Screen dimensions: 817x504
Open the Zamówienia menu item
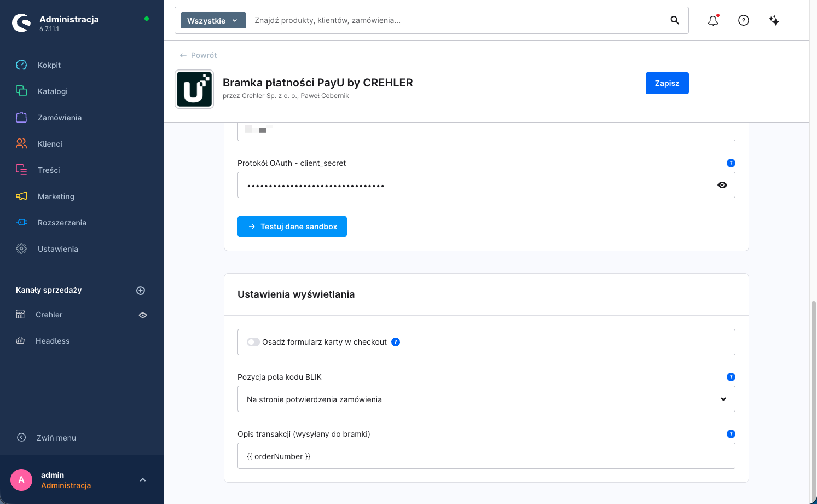pos(60,118)
